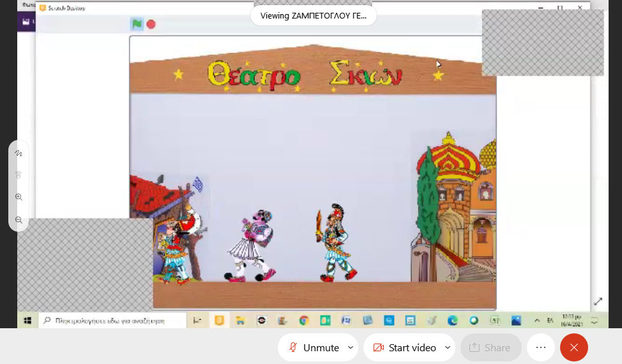Expand the video options arrow beside Start video
Image resolution: width=622 pixels, height=364 pixels.
pyautogui.click(x=447, y=347)
